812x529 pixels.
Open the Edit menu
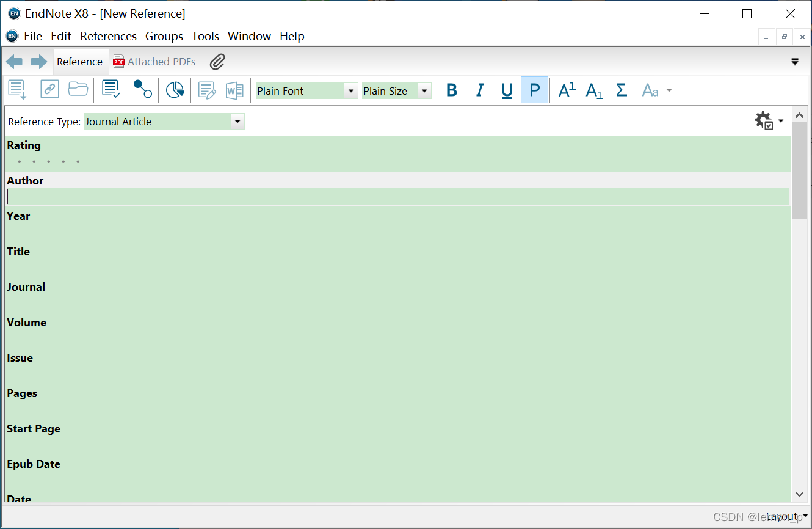(x=61, y=37)
